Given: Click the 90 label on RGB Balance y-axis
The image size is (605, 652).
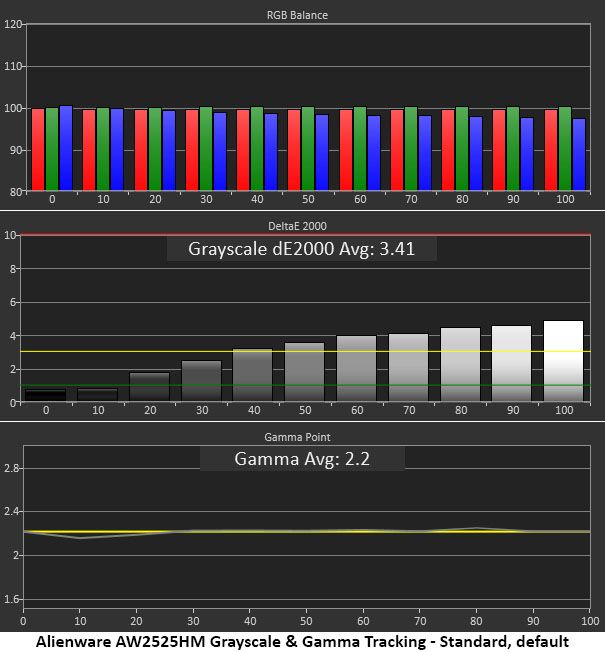Looking at the screenshot, I should pyautogui.click(x=15, y=150).
